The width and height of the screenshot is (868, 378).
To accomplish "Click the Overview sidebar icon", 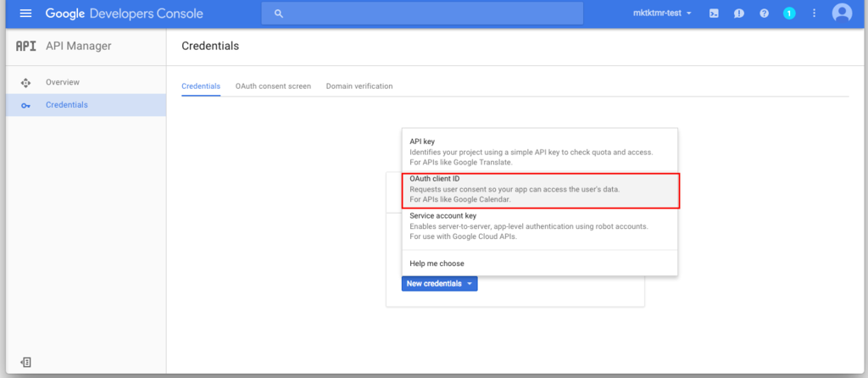I will [25, 83].
